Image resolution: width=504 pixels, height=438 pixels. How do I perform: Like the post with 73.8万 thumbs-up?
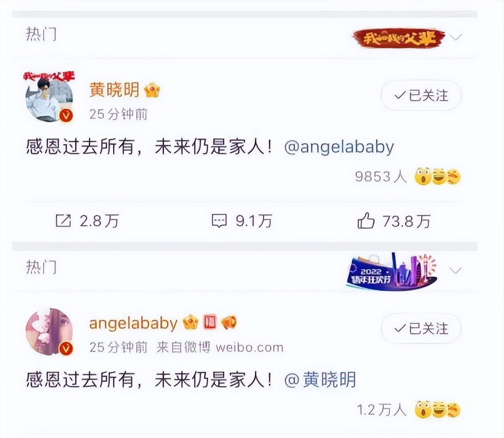[366, 221]
